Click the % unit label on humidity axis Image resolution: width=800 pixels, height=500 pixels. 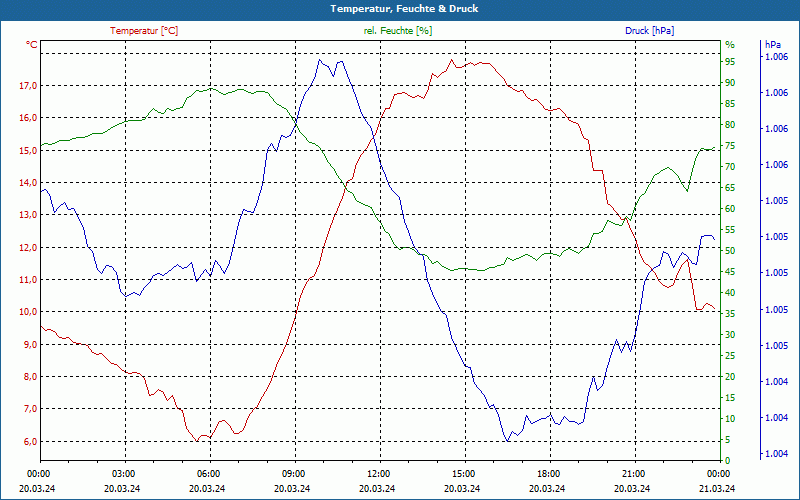pos(730,45)
